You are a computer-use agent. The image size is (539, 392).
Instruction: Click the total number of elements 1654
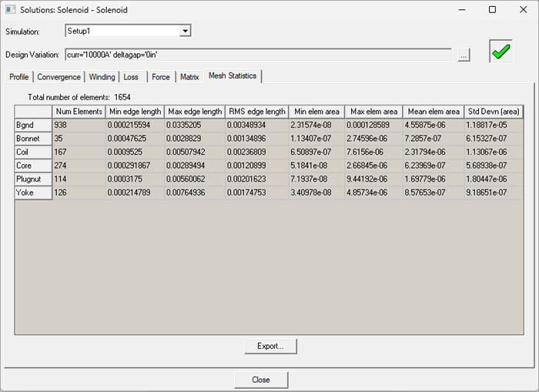pyautogui.click(x=122, y=97)
